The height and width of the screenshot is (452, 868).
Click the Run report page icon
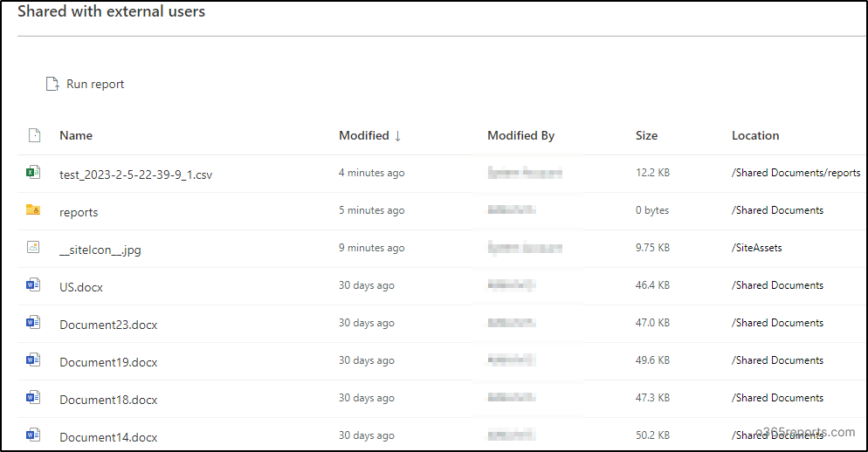(52, 84)
